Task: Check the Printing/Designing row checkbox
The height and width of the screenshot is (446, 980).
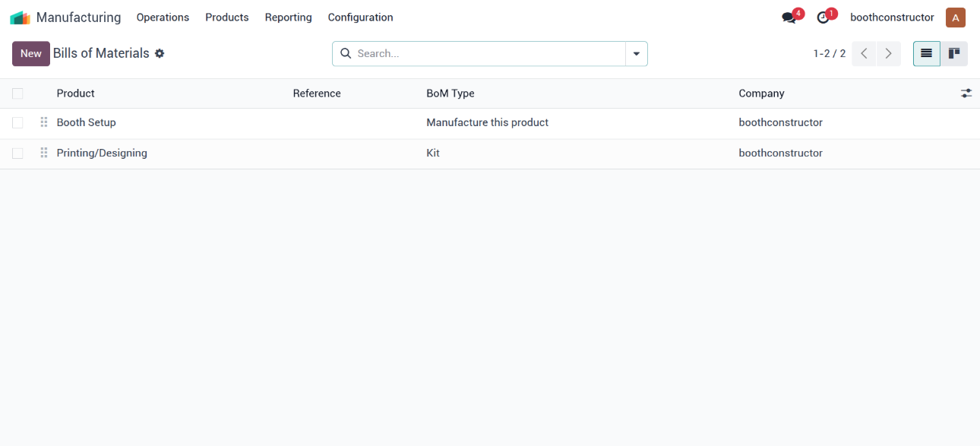Action: [x=17, y=153]
